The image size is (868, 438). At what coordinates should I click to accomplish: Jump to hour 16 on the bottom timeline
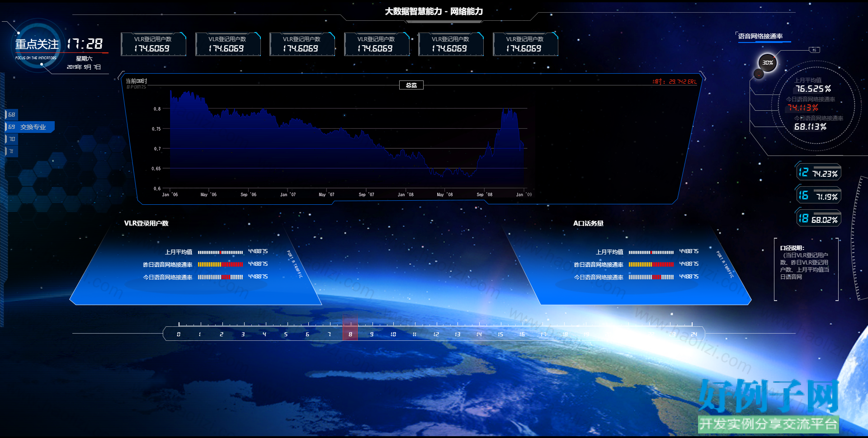[x=522, y=334]
